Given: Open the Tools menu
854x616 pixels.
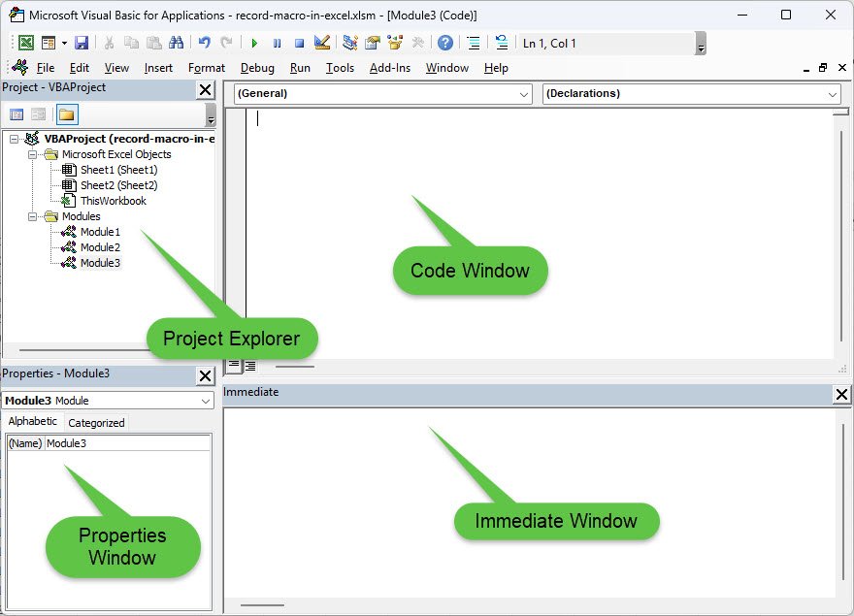Looking at the screenshot, I should coord(340,68).
